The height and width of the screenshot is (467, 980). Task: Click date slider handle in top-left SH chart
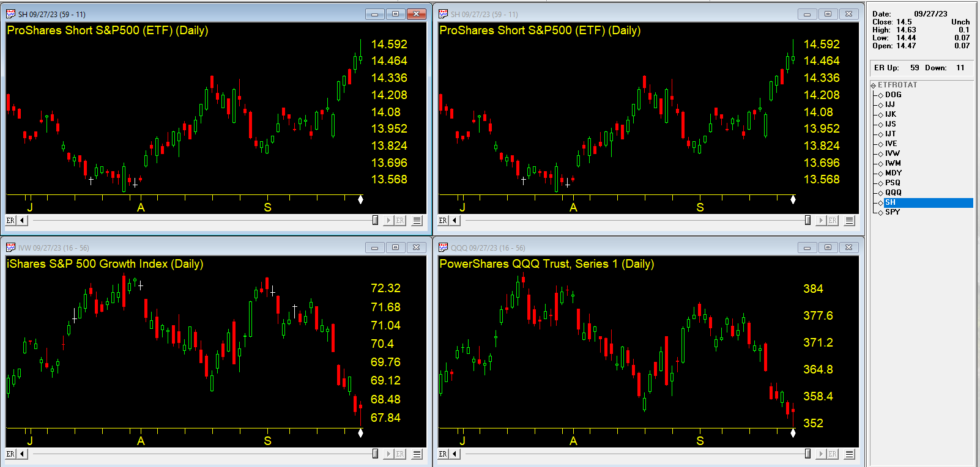[x=375, y=221]
